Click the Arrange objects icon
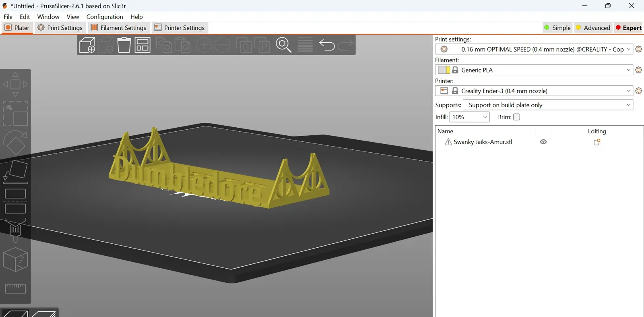 (x=142, y=45)
